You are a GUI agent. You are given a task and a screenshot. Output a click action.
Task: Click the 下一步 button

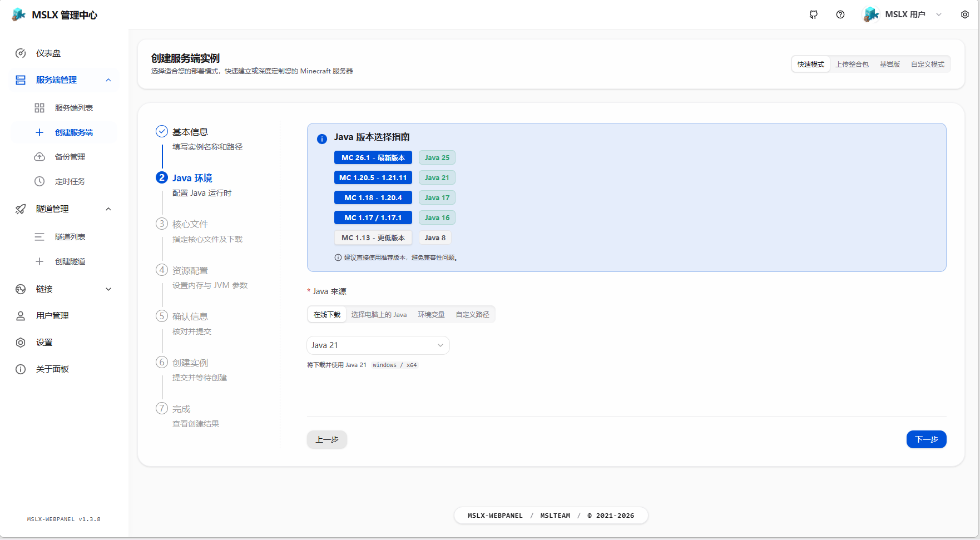coord(927,439)
